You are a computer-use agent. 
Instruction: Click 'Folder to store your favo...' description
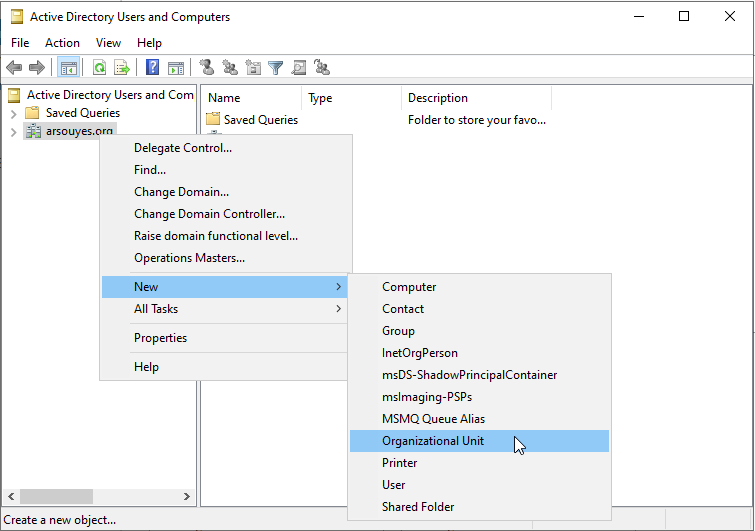477,120
